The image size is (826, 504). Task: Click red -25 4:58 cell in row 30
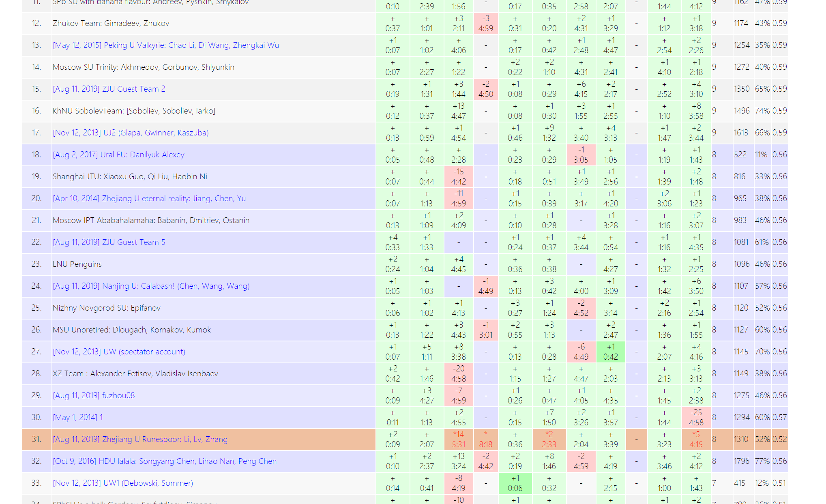click(x=696, y=417)
